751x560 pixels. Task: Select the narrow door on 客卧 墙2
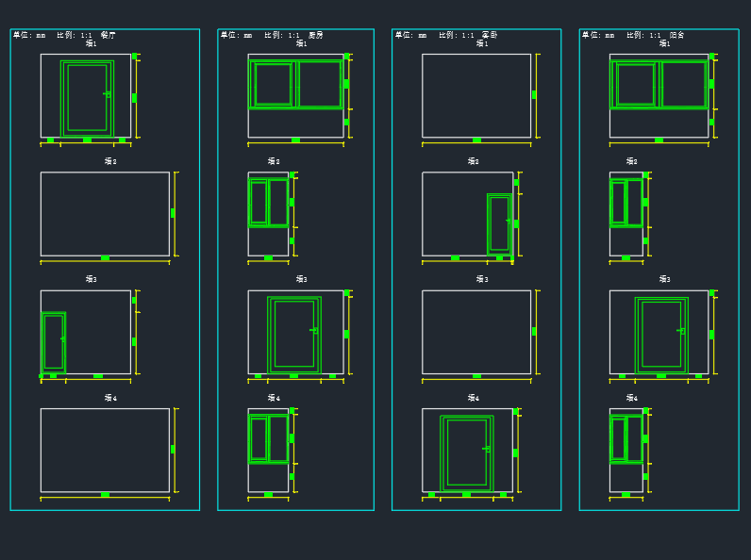pyautogui.click(x=499, y=223)
